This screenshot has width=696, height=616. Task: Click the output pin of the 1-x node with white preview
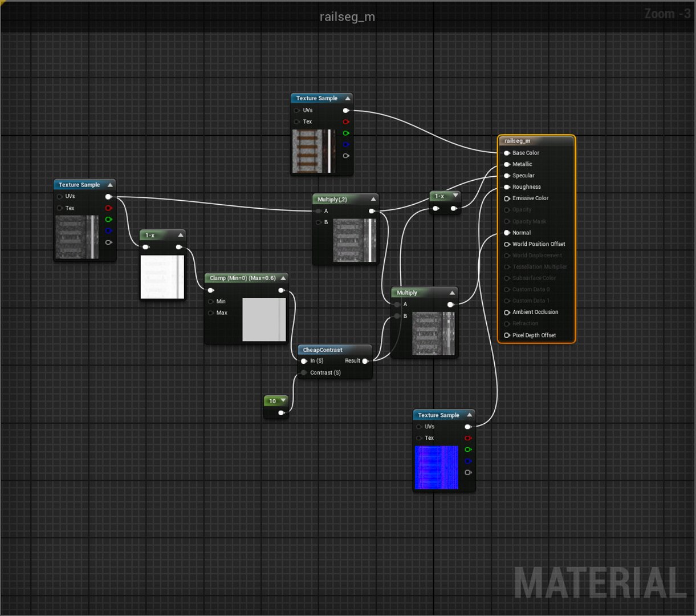[x=179, y=247]
